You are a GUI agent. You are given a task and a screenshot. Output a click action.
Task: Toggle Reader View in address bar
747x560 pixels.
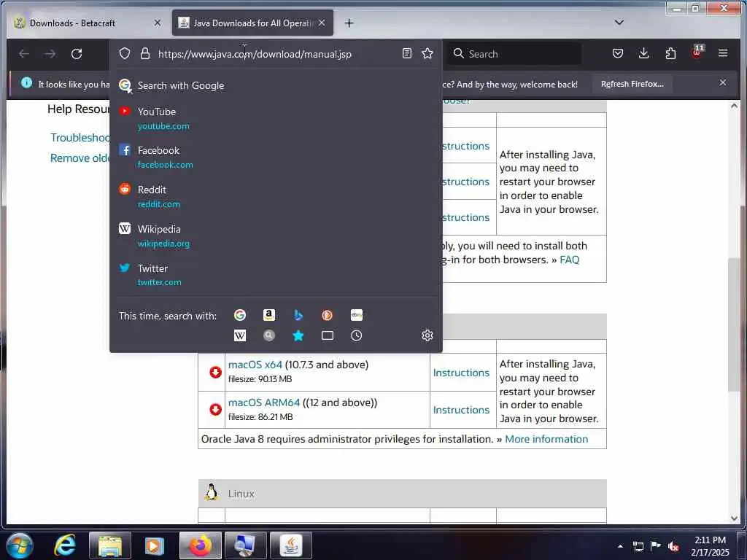point(407,53)
